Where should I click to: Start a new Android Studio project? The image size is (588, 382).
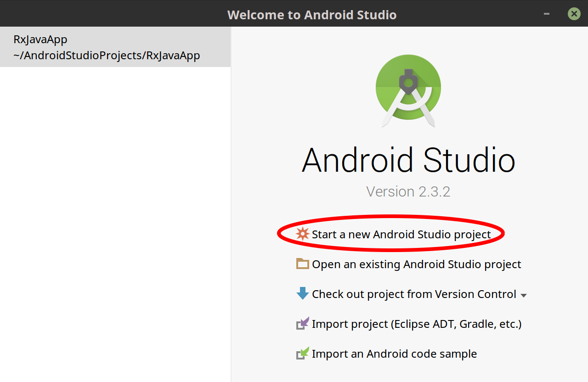[x=401, y=235]
